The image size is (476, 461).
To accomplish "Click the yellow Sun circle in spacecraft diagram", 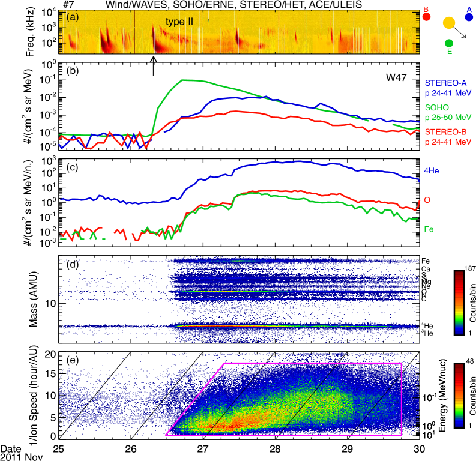I will pyautogui.click(x=449, y=23).
